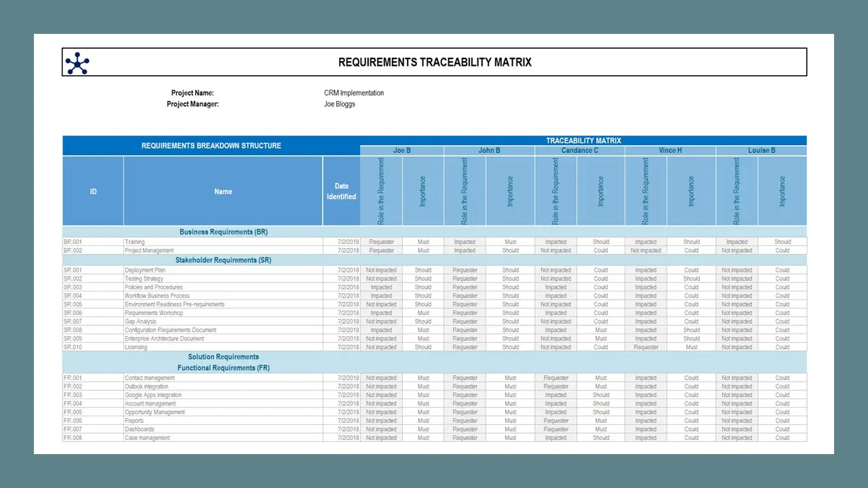The image size is (868, 488).
Task: Select the Case management requirement name
Action: [147, 438]
